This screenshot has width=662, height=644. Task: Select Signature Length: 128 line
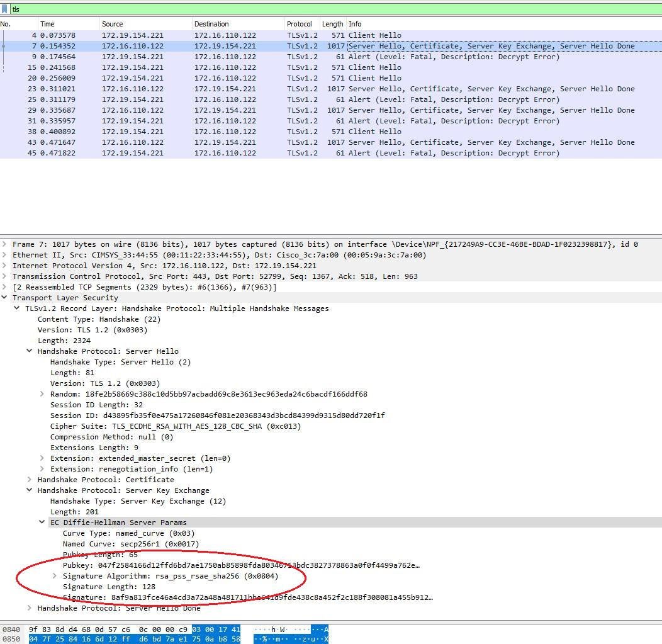(109, 587)
